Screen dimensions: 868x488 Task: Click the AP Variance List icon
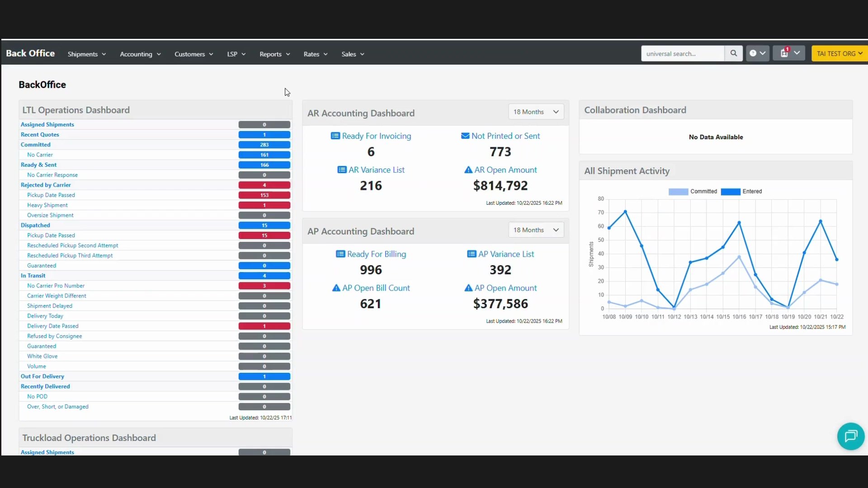(x=471, y=254)
